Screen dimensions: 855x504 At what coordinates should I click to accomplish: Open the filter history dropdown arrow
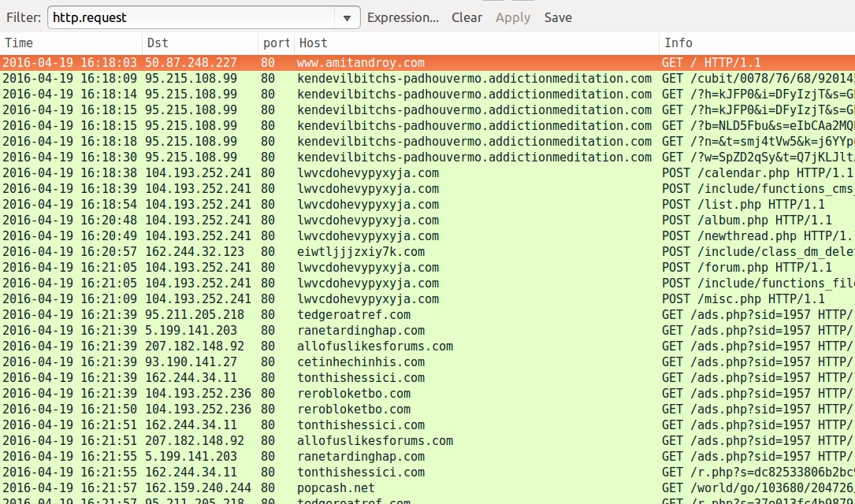[x=347, y=18]
